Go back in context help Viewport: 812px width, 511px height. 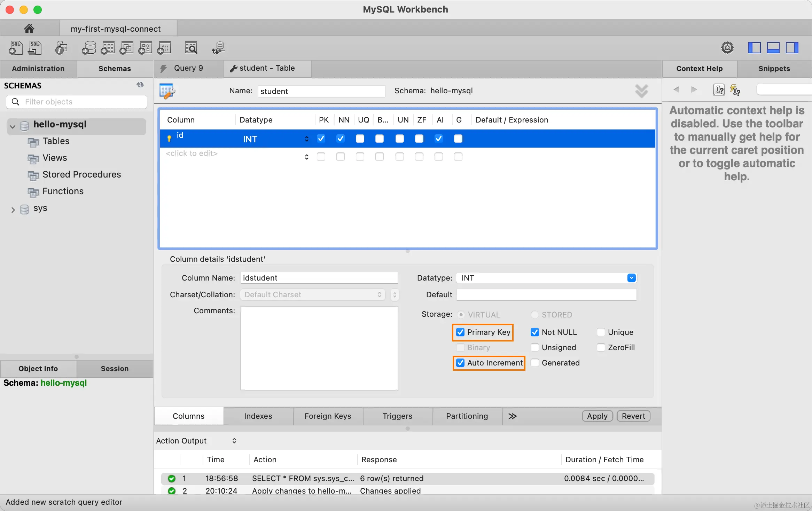(x=676, y=89)
